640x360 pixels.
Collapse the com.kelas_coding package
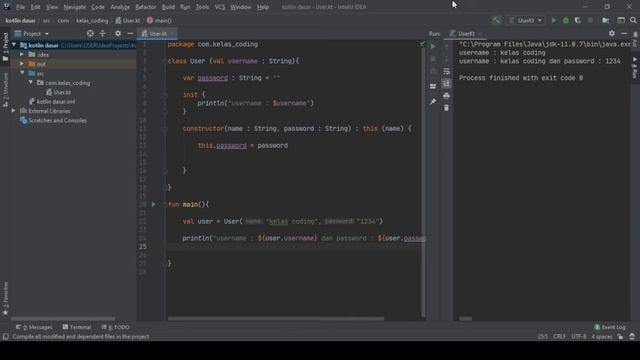[x=31, y=82]
